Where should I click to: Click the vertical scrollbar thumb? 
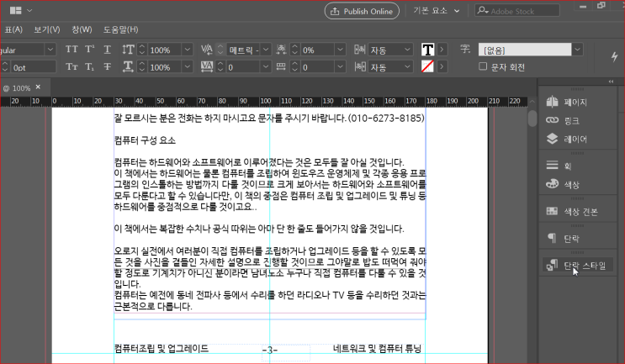(532, 118)
